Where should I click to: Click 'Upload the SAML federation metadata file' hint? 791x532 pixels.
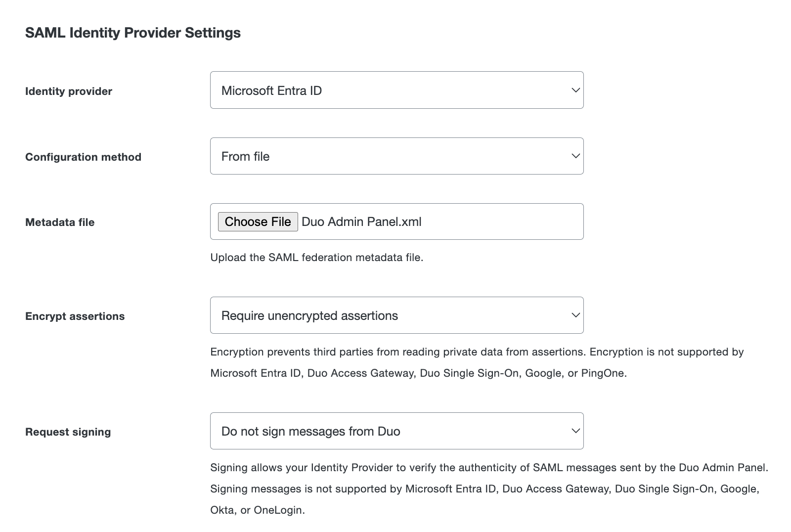coord(317,257)
